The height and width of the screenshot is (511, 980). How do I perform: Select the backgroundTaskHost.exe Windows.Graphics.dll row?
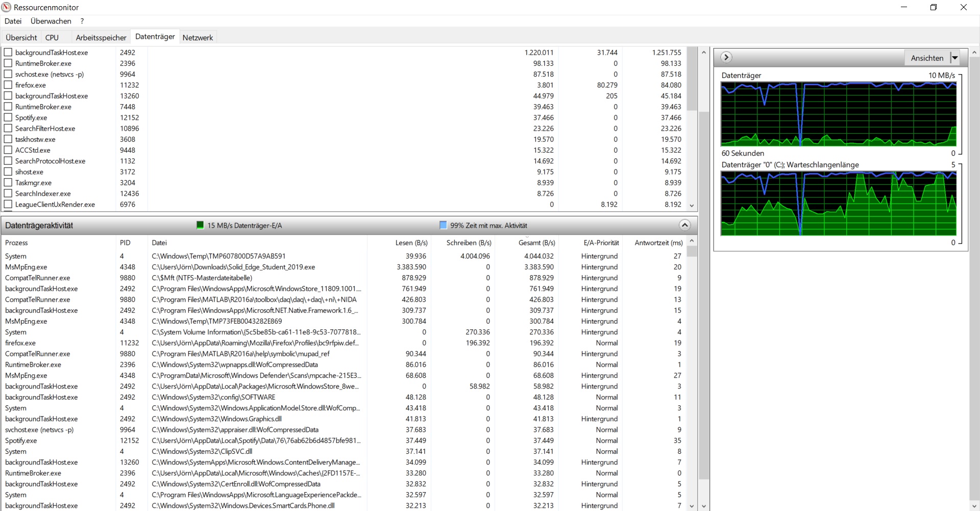pos(344,419)
